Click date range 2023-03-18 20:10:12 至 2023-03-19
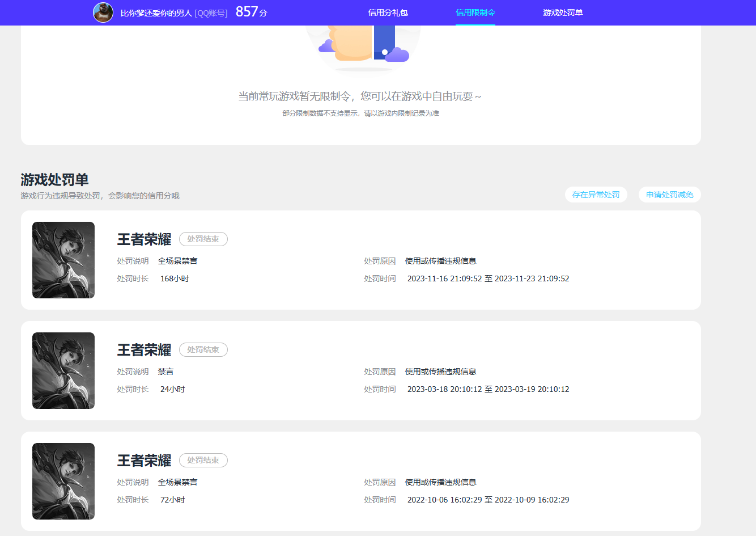The height and width of the screenshot is (536, 756). coord(488,389)
